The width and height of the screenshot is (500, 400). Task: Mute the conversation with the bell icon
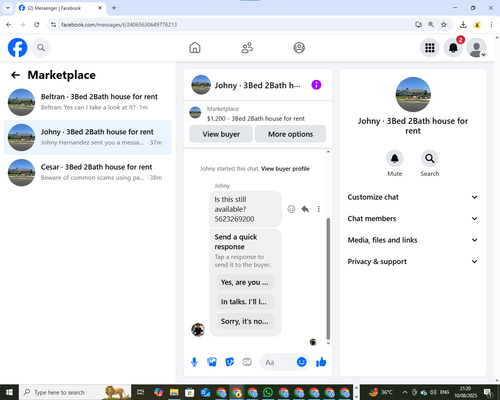(x=395, y=158)
